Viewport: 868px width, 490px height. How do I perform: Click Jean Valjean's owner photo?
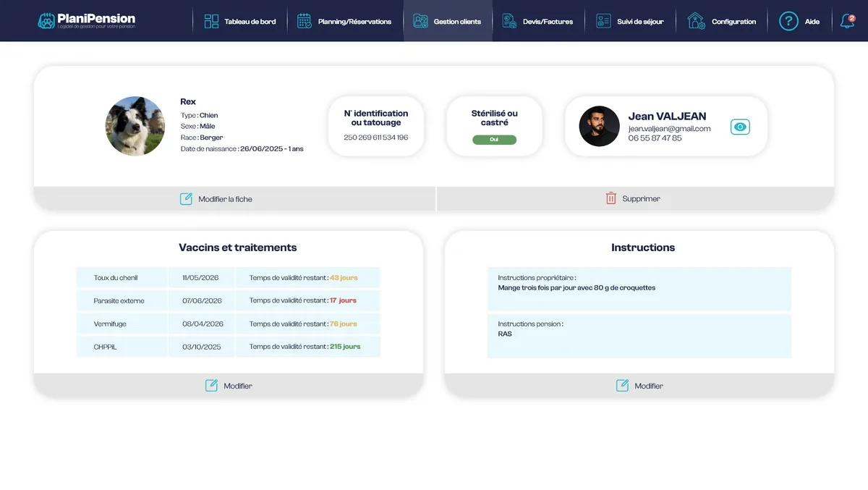599,126
